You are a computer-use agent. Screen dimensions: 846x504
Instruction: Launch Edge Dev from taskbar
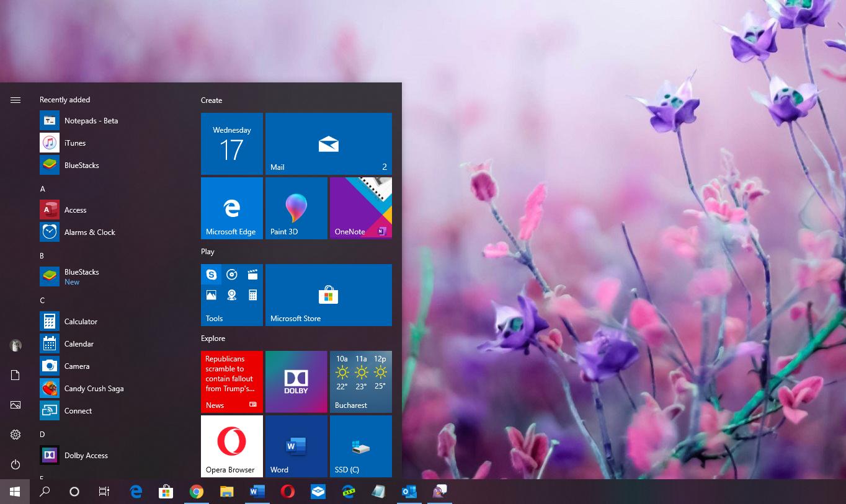coord(348,492)
